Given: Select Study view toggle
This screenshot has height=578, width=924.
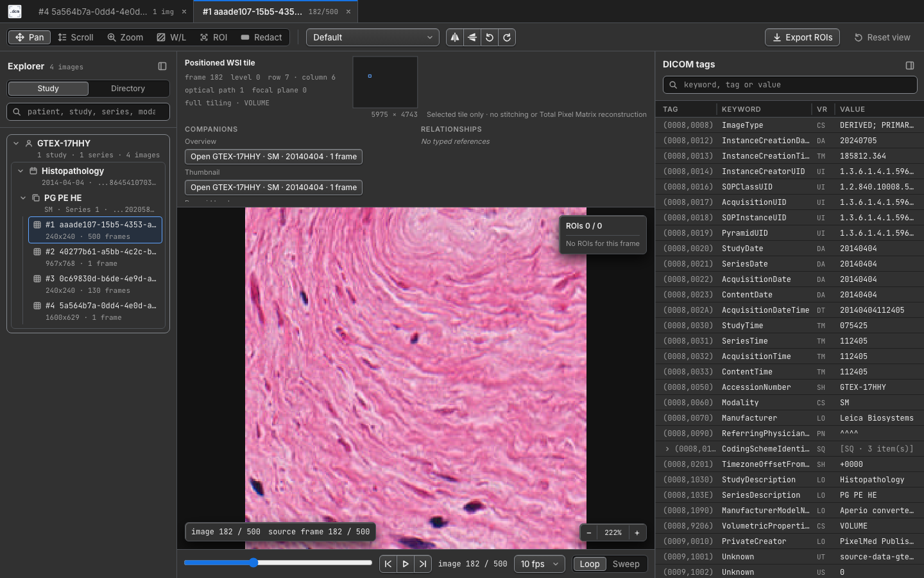Looking at the screenshot, I should click(48, 89).
